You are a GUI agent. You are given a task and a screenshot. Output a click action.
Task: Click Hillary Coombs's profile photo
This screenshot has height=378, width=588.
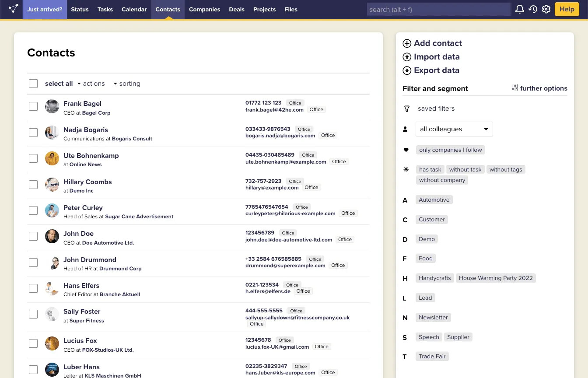[52, 185]
